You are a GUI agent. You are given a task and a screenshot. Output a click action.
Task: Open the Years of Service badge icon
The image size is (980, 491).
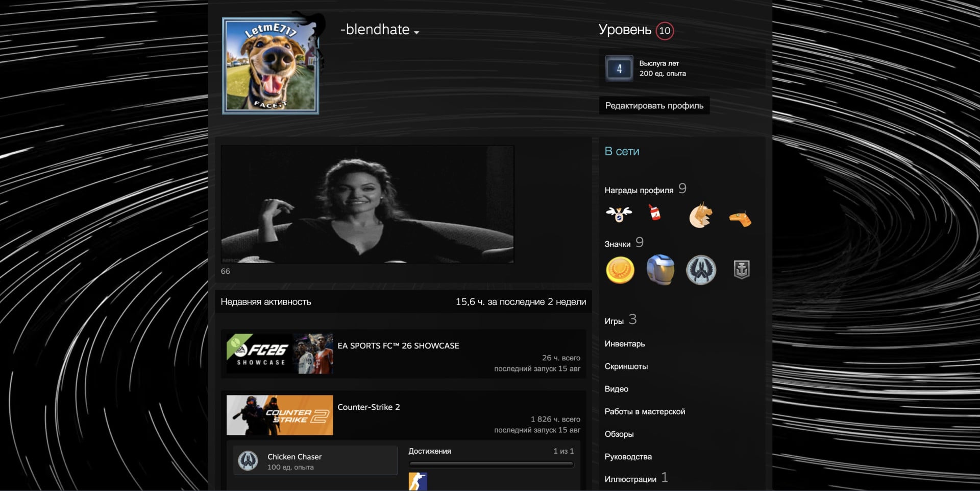pos(619,68)
